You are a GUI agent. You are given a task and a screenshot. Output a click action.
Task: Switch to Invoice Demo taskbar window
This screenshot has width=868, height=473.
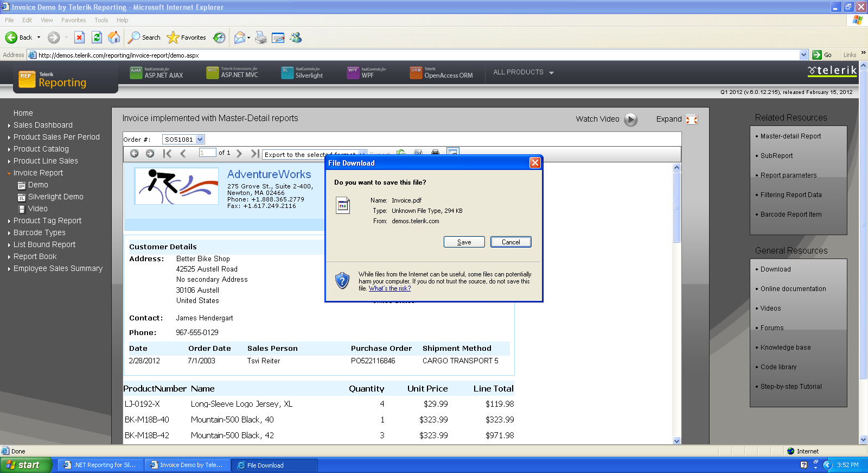point(187,465)
